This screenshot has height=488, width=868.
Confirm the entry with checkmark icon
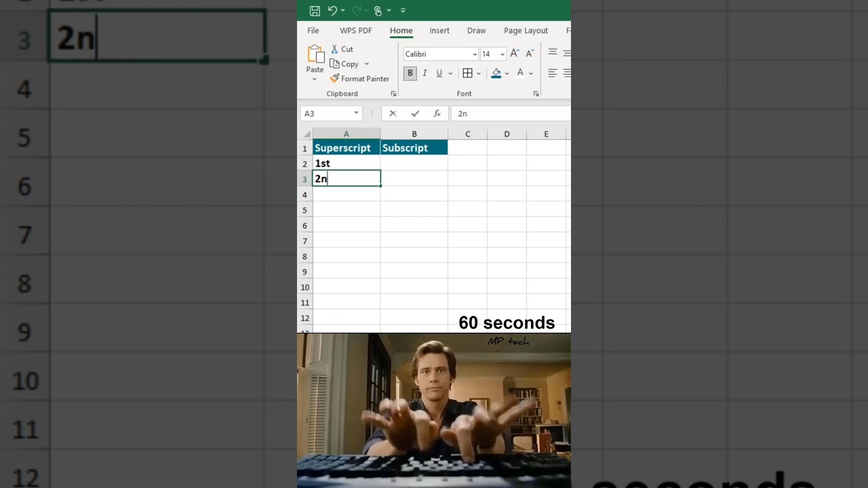(x=415, y=113)
